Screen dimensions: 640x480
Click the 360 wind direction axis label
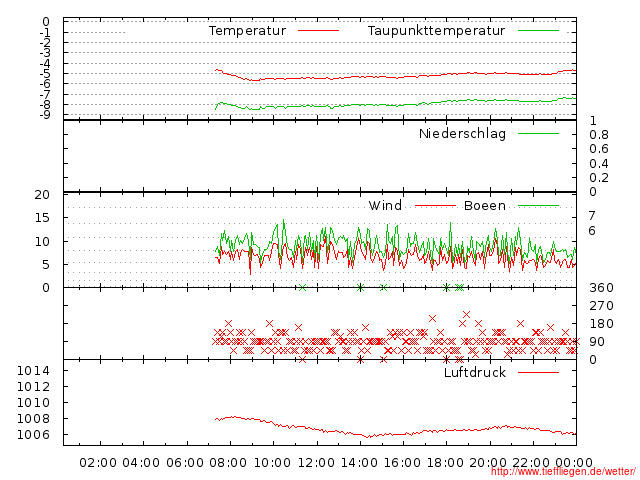coord(601,288)
